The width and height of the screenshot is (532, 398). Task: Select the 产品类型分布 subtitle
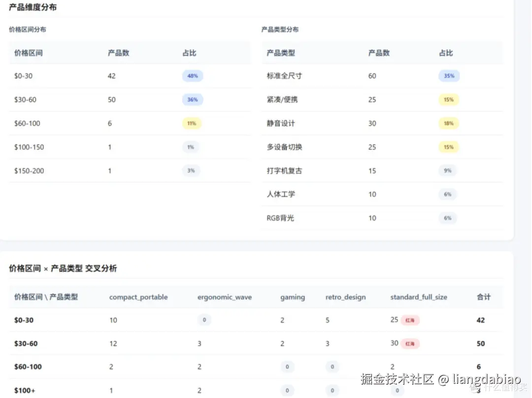280,30
